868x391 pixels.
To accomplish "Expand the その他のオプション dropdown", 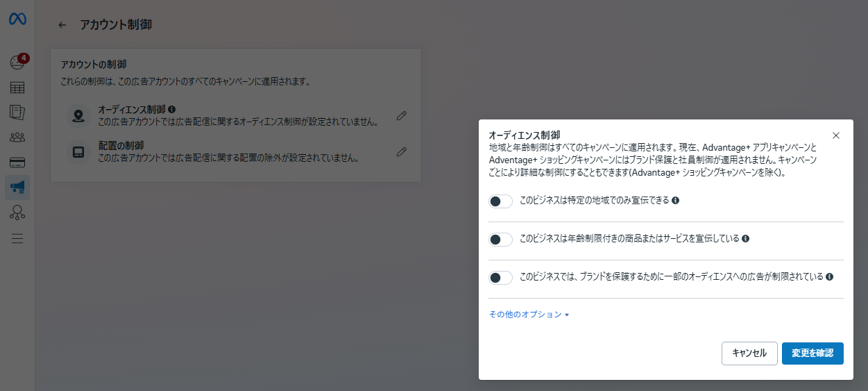I will pos(529,315).
